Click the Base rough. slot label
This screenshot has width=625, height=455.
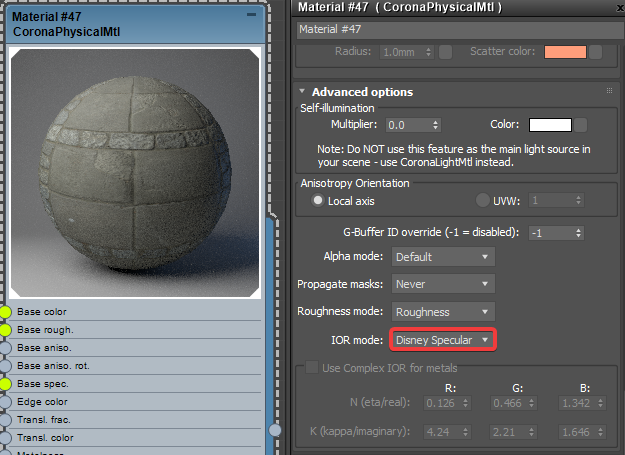pos(45,330)
